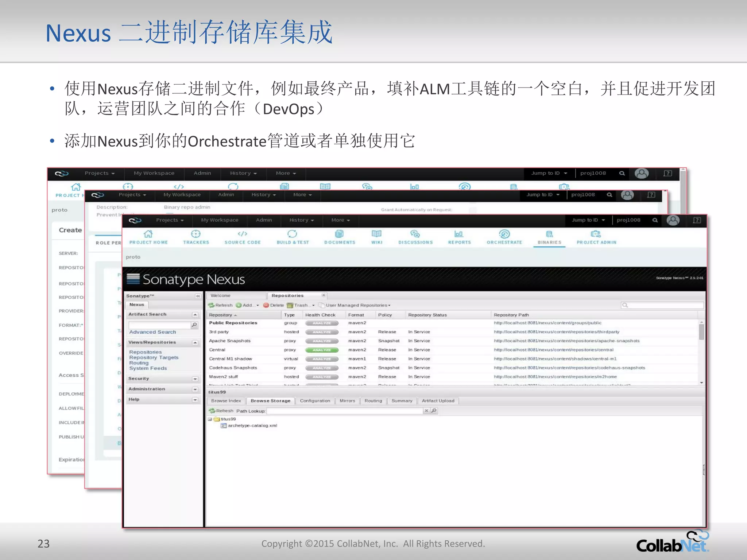Open the Repository Targets link

tap(154, 357)
